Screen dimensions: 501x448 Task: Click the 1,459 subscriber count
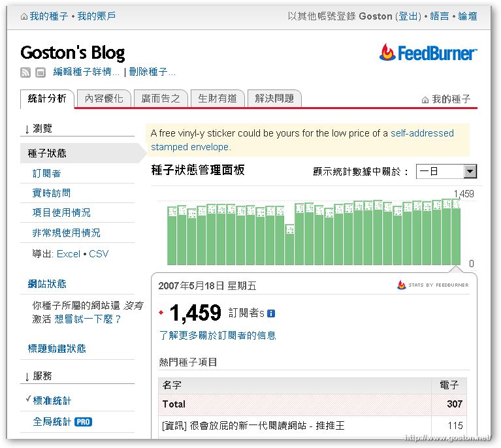[195, 313]
